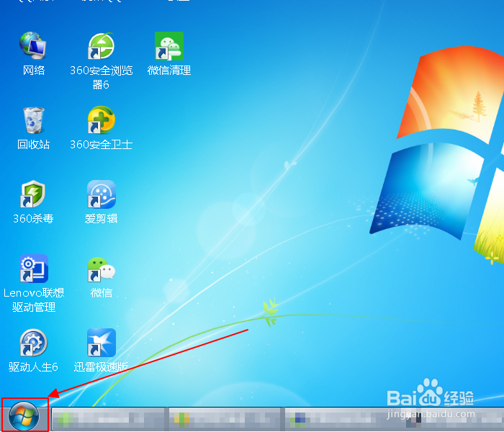Switch to the first taskbar window button

click(109, 419)
